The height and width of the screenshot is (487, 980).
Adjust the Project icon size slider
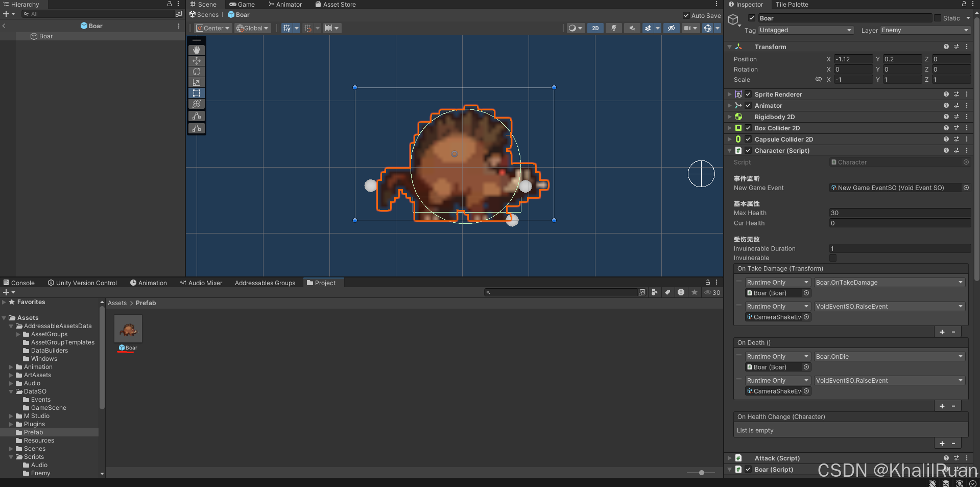pos(701,473)
